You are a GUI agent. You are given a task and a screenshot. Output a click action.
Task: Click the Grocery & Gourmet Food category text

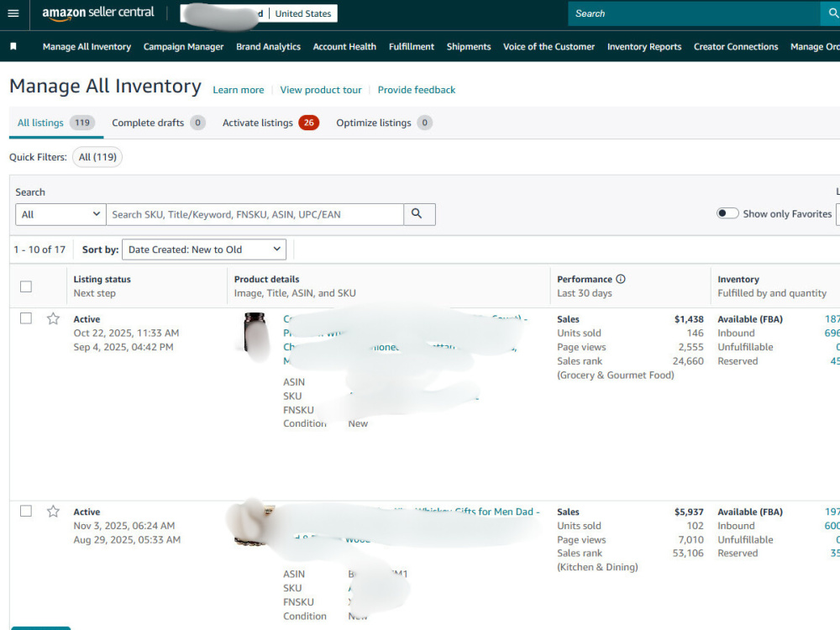[x=616, y=375]
